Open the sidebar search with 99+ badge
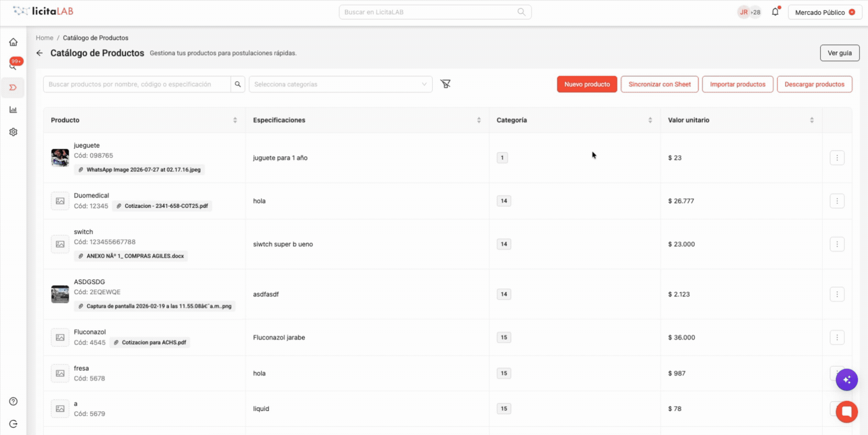Screen dimensions: 868x435 click(13, 65)
